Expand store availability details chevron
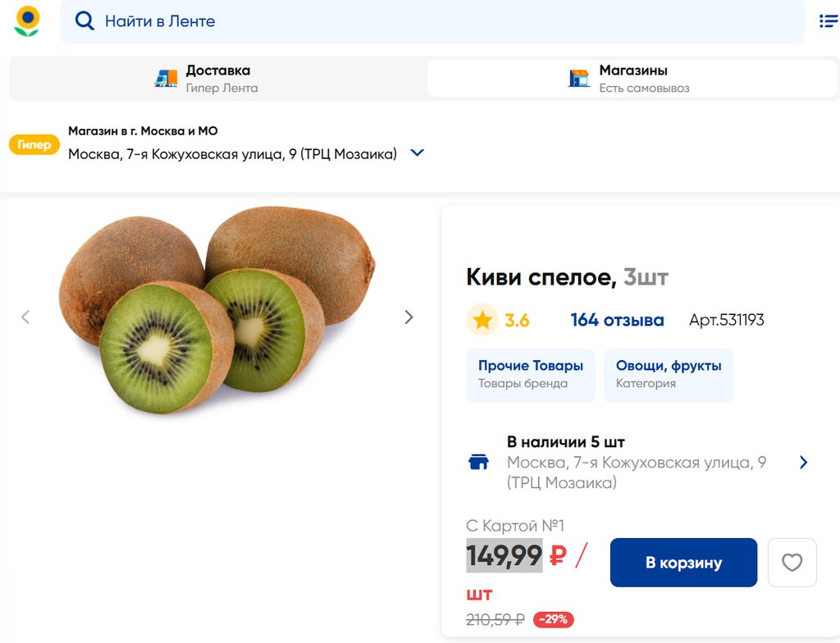The width and height of the screenshot is (840, 643). (803, 463)
